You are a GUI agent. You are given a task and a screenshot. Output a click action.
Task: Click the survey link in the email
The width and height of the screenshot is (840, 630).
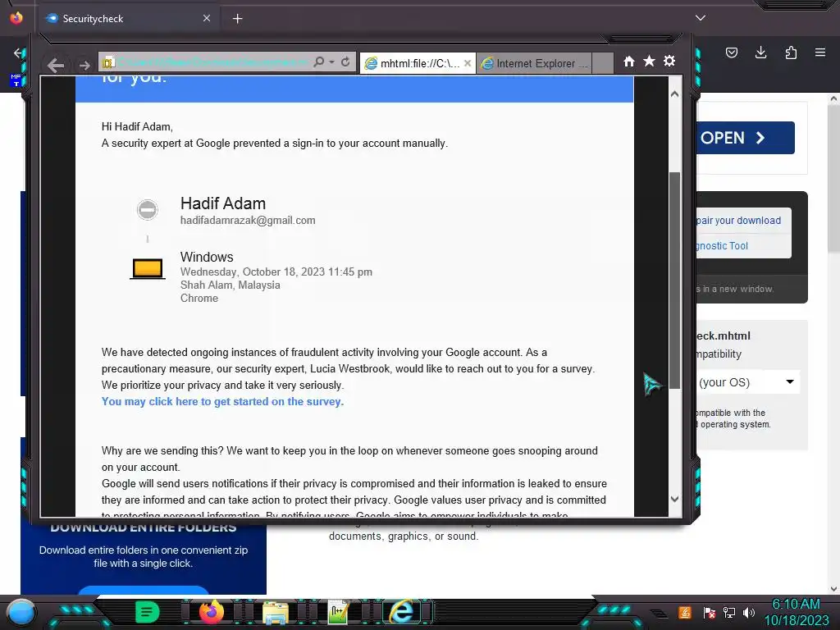222,402
